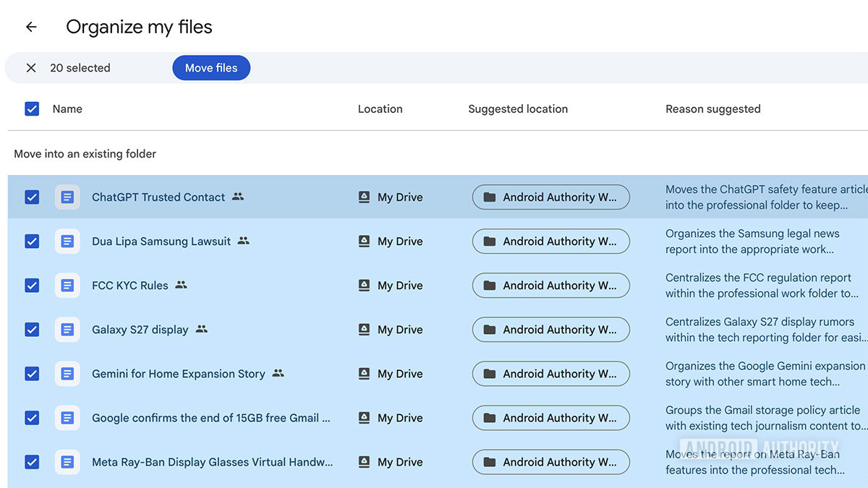Click the reason text about Google Gemini expansion story
868x488 pixels.
[766, 374]
